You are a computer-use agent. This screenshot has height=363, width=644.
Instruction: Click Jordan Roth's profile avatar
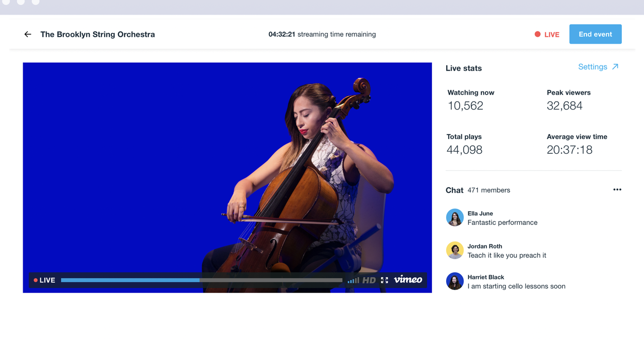tap(455, 251)
